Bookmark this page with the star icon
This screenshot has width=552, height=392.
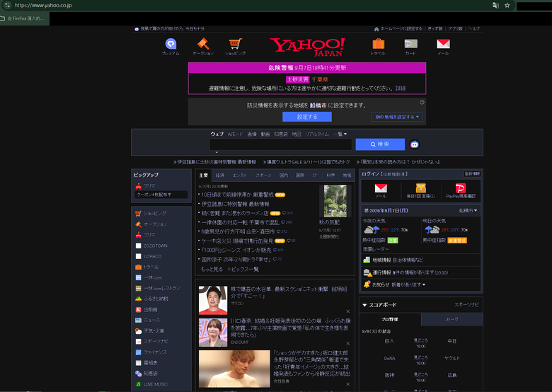[x=507, y=5]
